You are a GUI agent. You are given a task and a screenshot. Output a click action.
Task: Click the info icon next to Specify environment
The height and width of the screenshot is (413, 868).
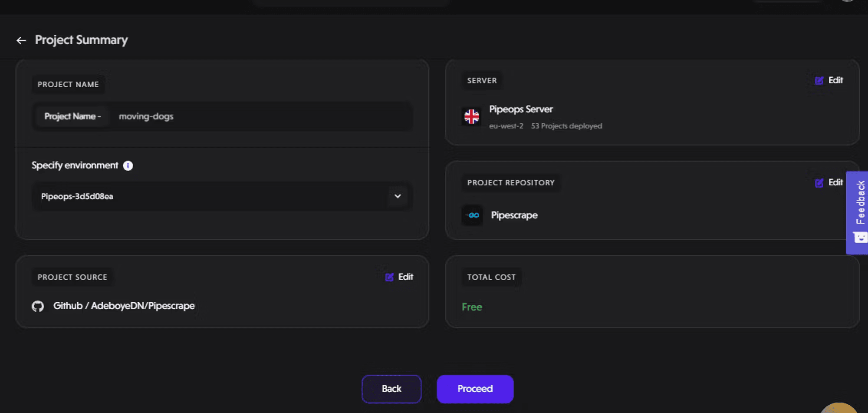pos(128,165)
